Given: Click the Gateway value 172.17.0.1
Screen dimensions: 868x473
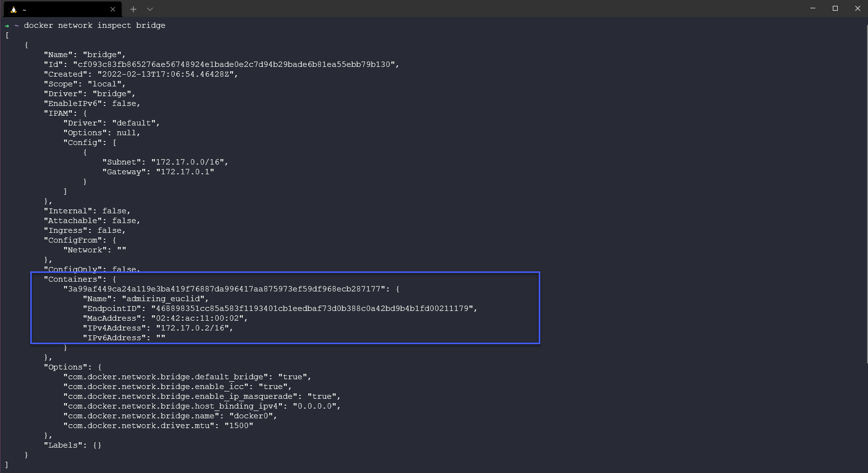Looking at the screenshot, I should coord(185,172).
